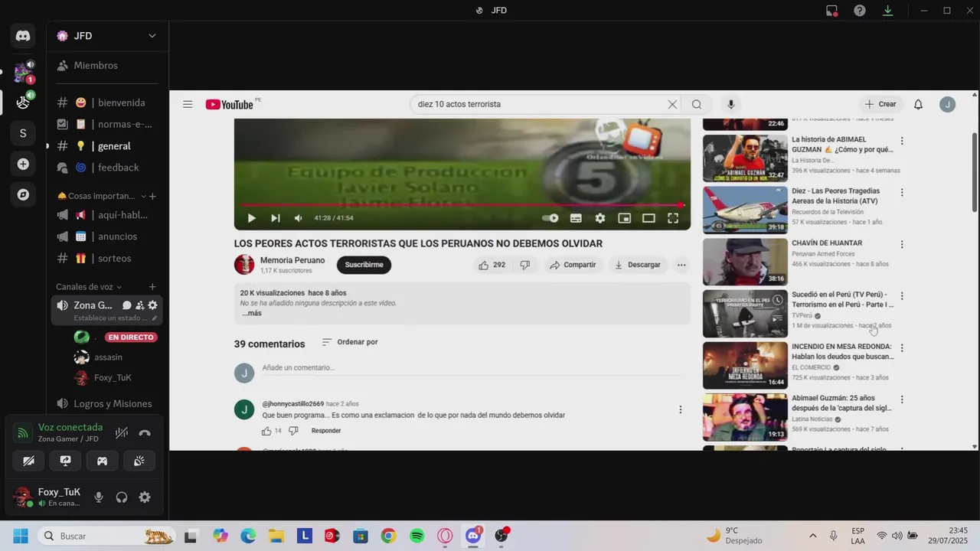Open Discord's discover servers compass icon
Viewport: 980px width, 551px height.
click(x=23, y=194)
